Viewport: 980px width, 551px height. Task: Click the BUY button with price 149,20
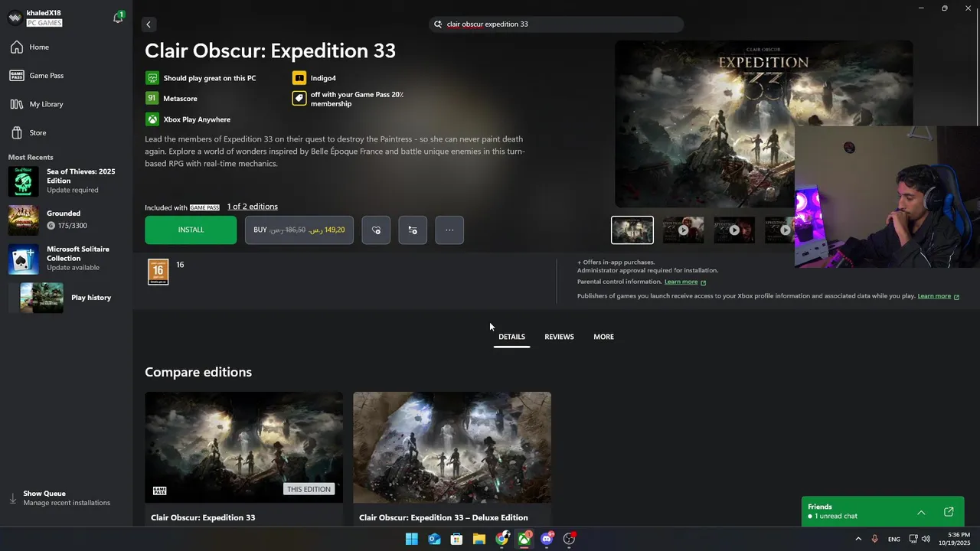pos(299,230)
